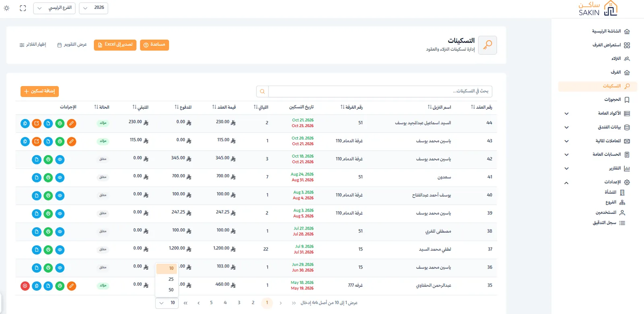This screenshot has width=644, height=314.
Task: Click the orange edit pencil for contract 44
Action: (x=72, y=123)
